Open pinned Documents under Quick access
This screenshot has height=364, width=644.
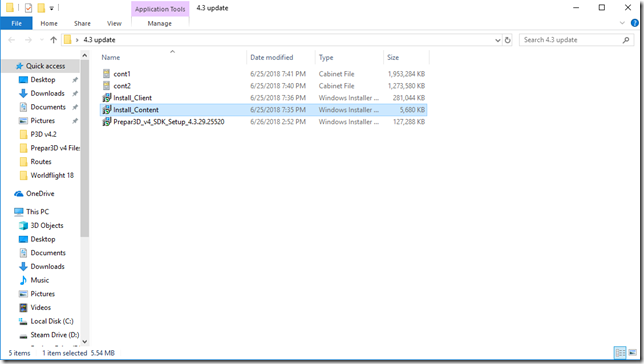click(48, 107)
